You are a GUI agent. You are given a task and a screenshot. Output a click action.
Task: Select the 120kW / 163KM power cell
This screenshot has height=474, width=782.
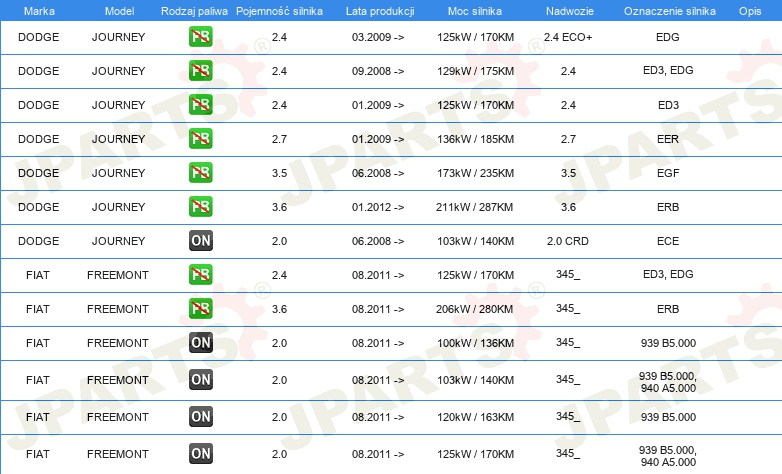click(475, 417)
